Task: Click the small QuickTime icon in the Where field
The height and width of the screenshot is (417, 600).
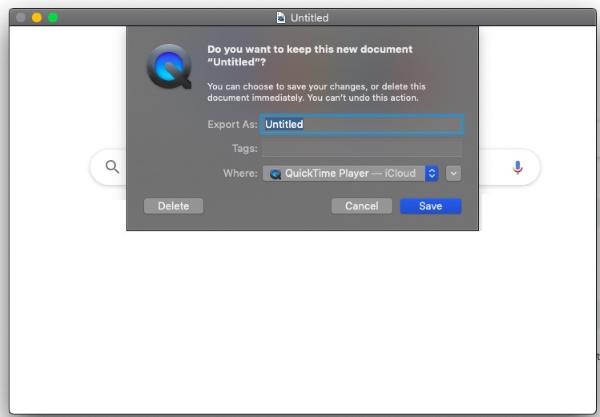Action: 275,174
